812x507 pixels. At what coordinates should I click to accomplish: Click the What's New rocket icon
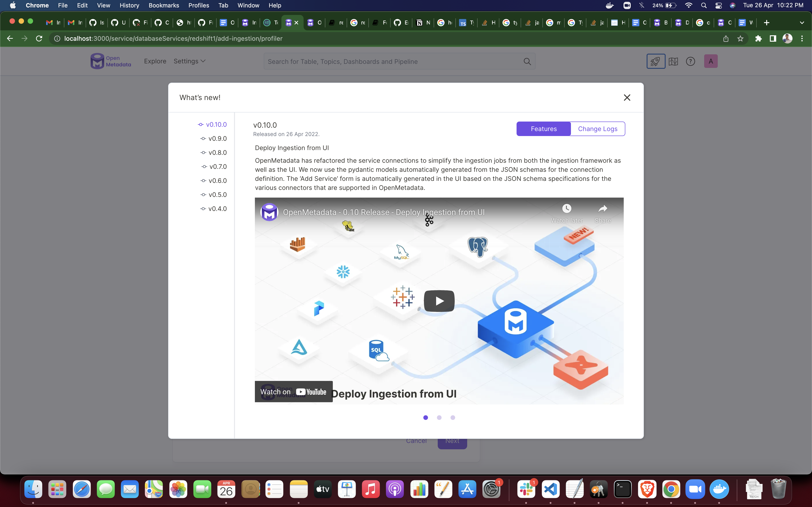pos(656,61)
